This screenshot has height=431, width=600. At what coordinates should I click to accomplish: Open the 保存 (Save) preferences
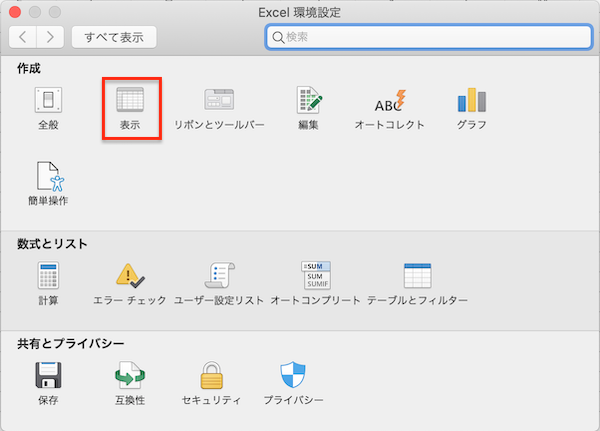point(48,383)
